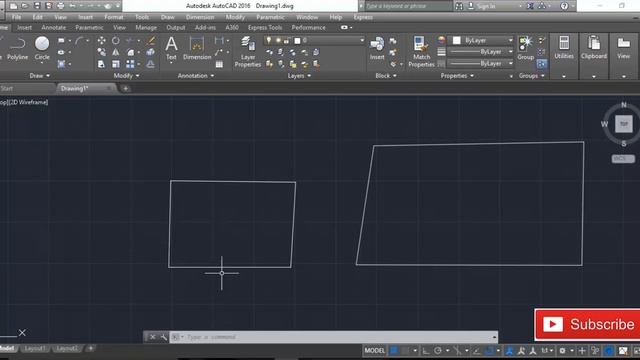The width and height of the screenshot is (640, 360).
Task: Toggle layer freeze sun icon
Action: (x=278, y=40)
